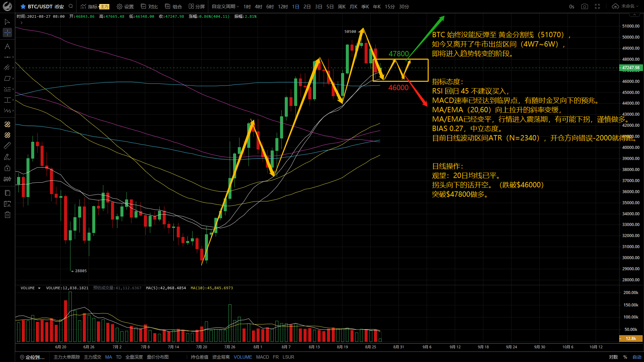Expand the VOLUME indicator dropdown arrow
Viewport: 644px width, 362px height.
click(x=39, y=288)
